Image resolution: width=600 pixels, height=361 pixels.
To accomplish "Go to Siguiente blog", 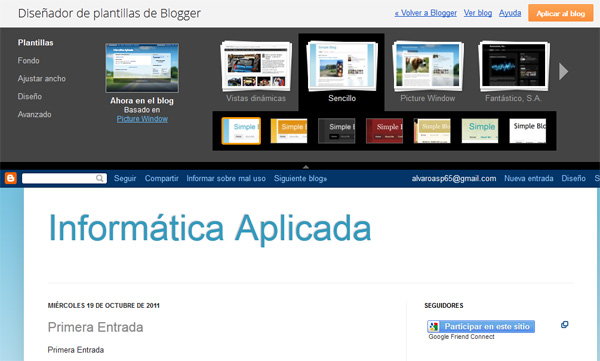I will 300,178.
